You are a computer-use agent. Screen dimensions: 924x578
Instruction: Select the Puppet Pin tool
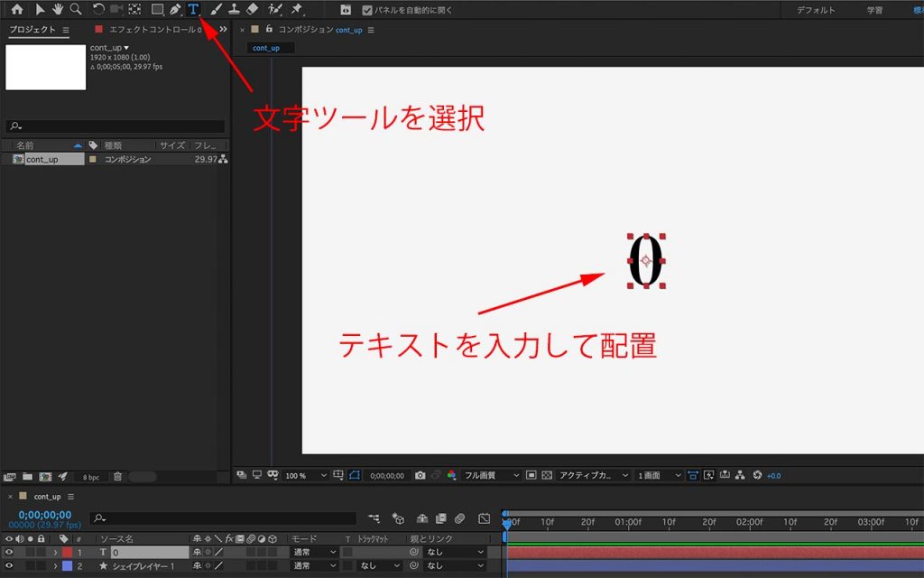pos(296,9)
